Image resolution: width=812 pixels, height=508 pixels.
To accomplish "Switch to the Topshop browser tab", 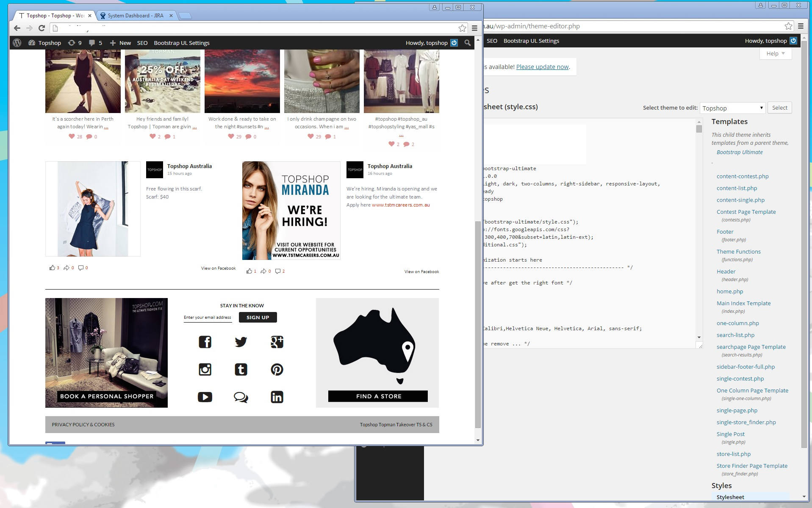I will (55, 16).
